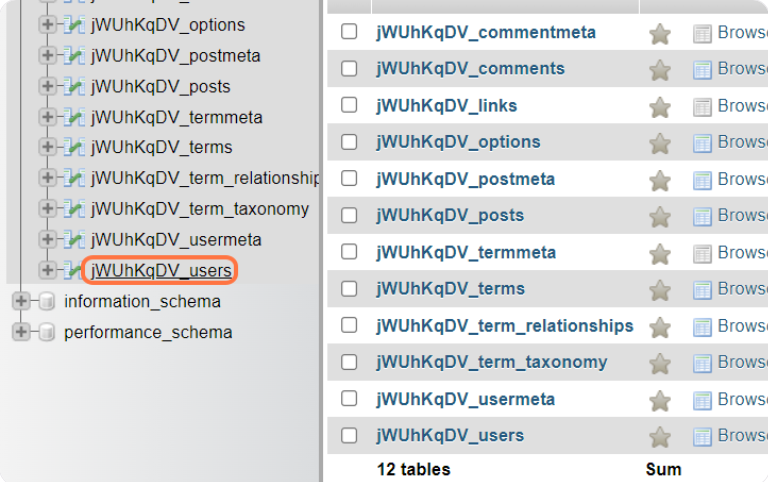Screen dimensions: 768x482
Task: Click Browse link for jWUhKqDV_links row
Action: (x=741, y=106)
